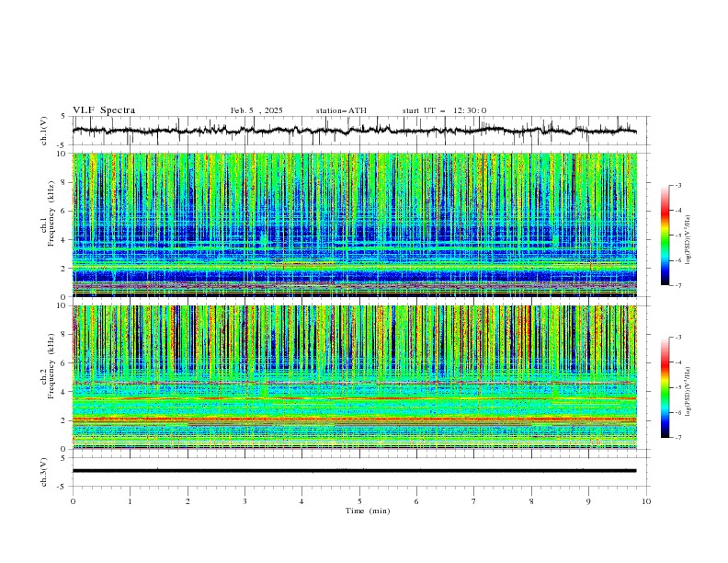728x563 pixels.
Task: Click the log(PSD) label beside ch.2 color bar
Action: [688, 392]
